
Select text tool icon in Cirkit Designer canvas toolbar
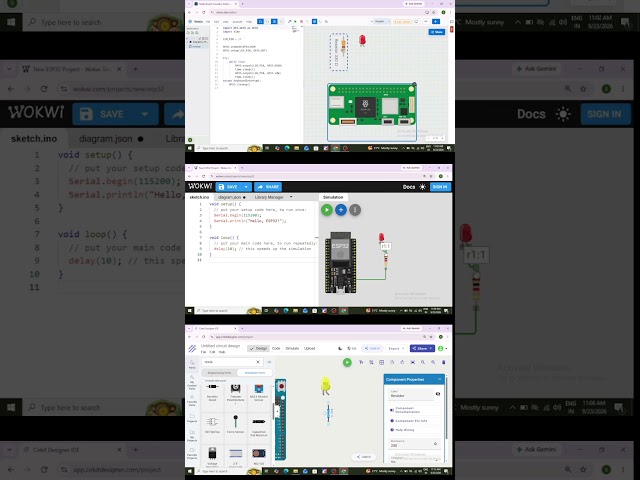click(361, 362)
